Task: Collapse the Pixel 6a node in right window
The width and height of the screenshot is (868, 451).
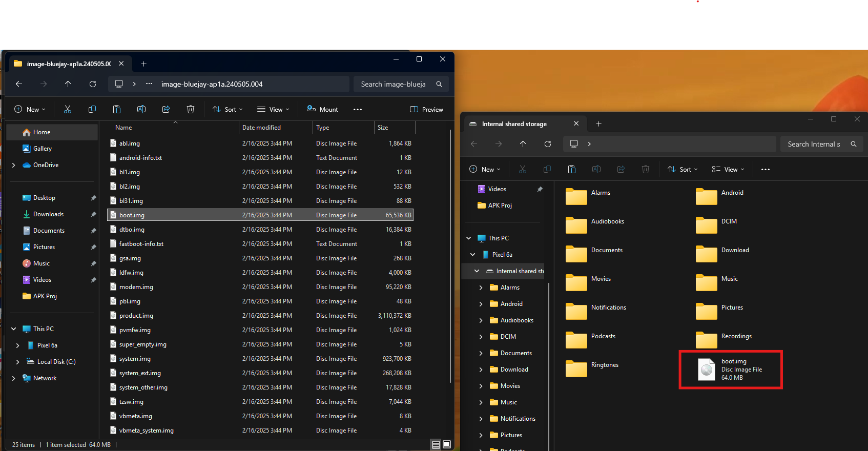Action: point(472,255)
